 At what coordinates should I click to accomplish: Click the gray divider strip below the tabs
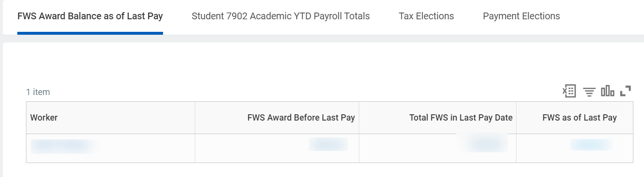point(322,39)
